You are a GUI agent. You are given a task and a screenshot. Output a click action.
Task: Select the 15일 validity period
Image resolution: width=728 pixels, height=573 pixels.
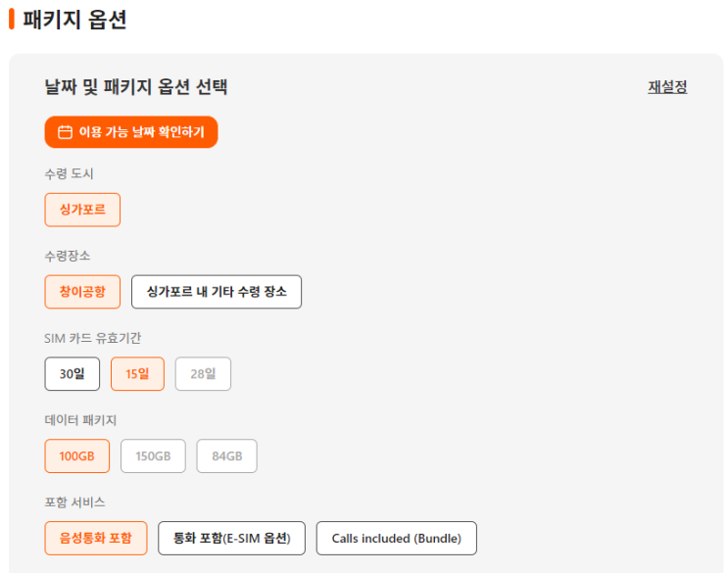click(137, 374)
